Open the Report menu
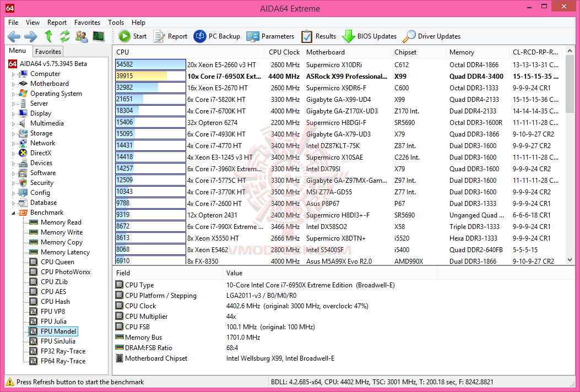This screenshot has height=392, width=580. [57, 23]
